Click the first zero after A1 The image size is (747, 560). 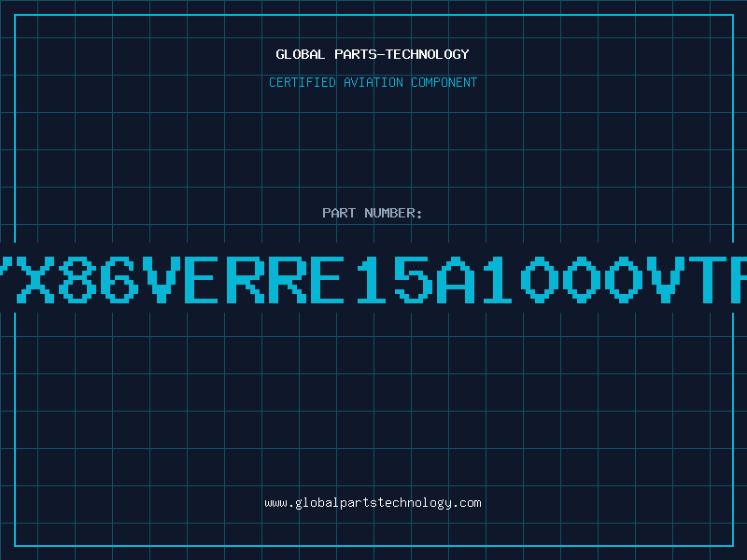pyautogui.click(x=540, y=279)
